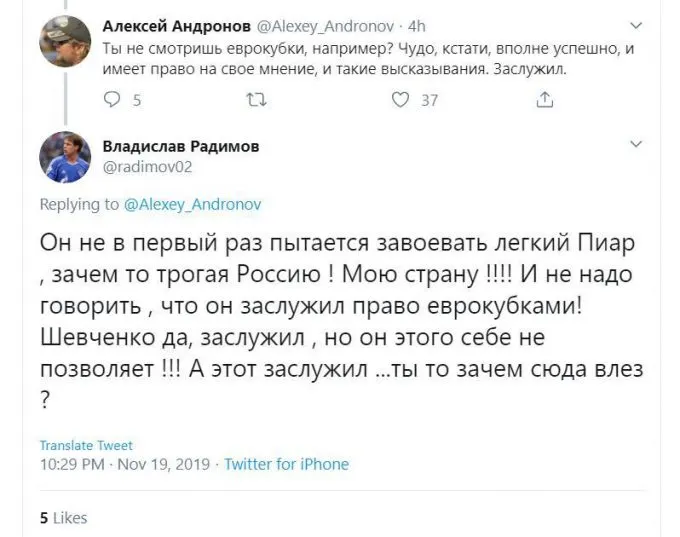Image resolution: width=680 pixels, height=537 pixels.
Task: Click the share icon on Андронов's tweet
Action: (545, 99)
